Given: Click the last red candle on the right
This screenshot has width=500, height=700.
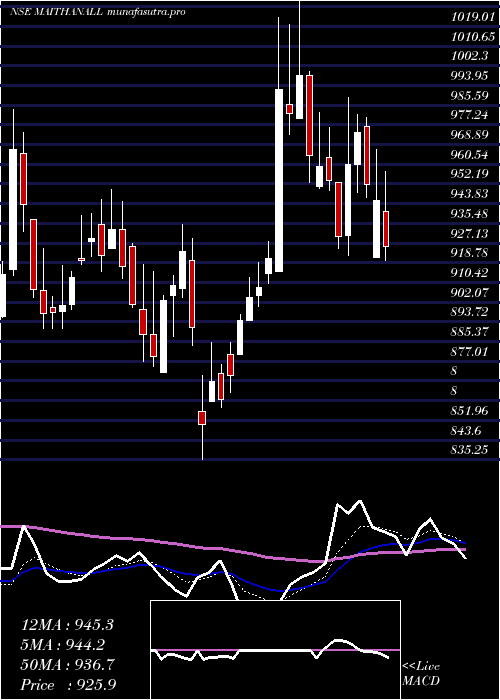Looking at the screenshot, I should click(386, 229).
